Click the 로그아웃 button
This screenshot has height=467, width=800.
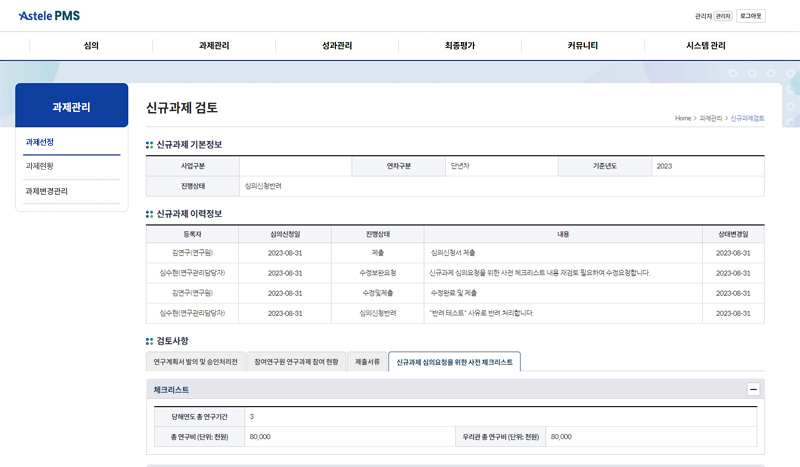[751, 16]
